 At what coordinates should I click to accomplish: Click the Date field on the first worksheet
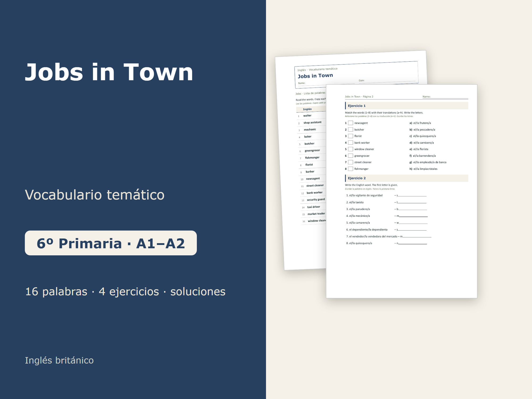tap(387, 81)
